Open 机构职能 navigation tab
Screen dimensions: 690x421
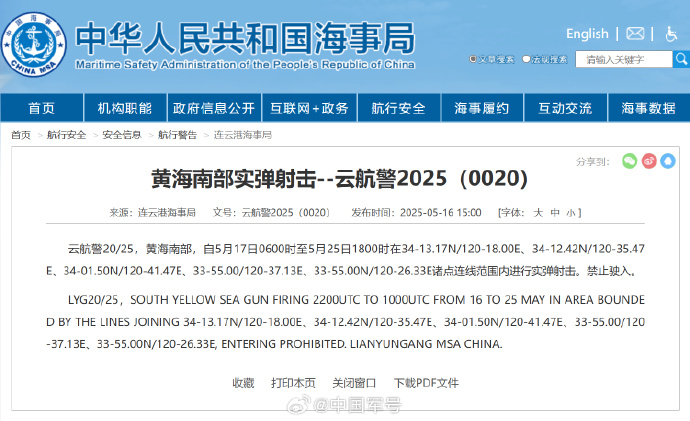(x=125, y=108)
